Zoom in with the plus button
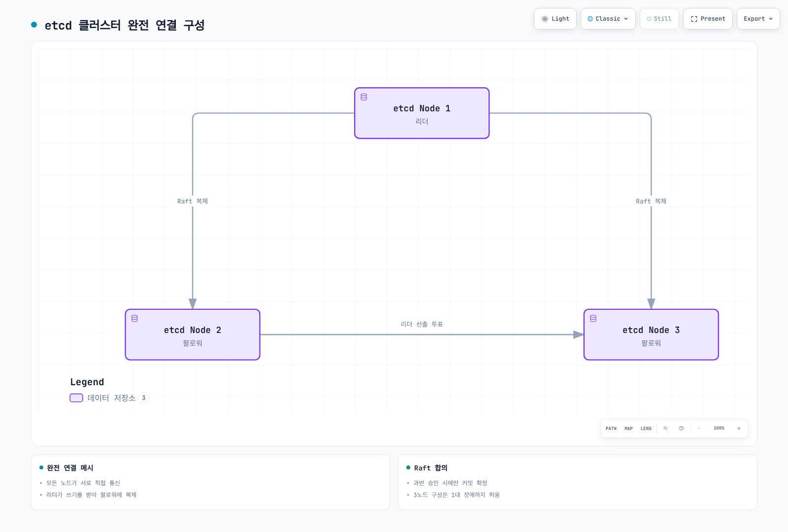 (x=739, y=429)
